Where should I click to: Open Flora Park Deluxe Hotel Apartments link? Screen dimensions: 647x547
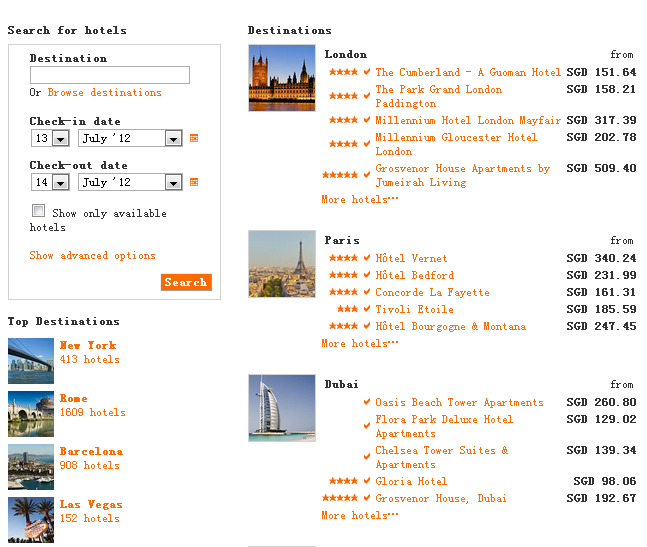point(444,426)
